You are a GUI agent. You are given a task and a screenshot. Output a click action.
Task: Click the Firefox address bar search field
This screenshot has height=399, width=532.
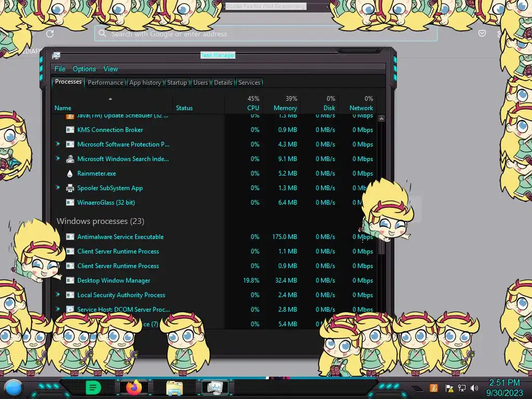pos(265,34)
